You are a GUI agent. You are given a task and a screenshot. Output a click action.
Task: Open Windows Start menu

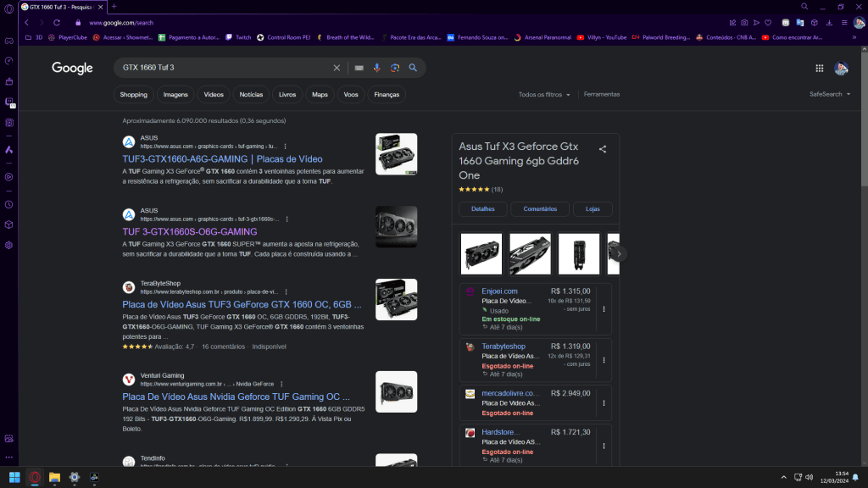pyautogui.click(x=15, y=477)
